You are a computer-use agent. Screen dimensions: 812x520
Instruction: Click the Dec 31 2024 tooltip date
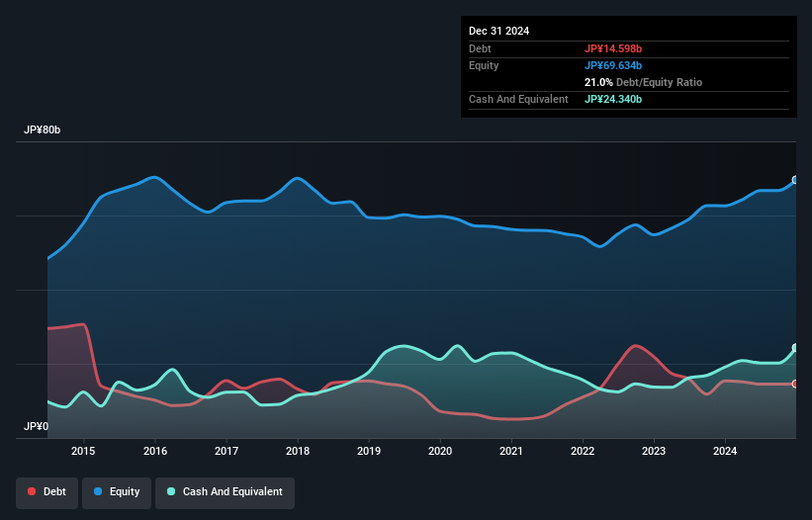[498, 31]
